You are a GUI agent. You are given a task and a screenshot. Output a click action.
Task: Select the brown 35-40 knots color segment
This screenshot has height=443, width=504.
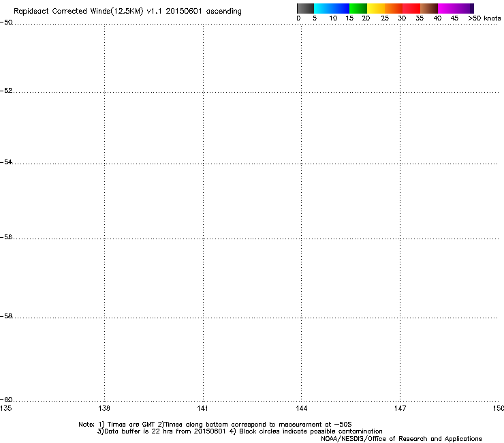coord(429,8)
